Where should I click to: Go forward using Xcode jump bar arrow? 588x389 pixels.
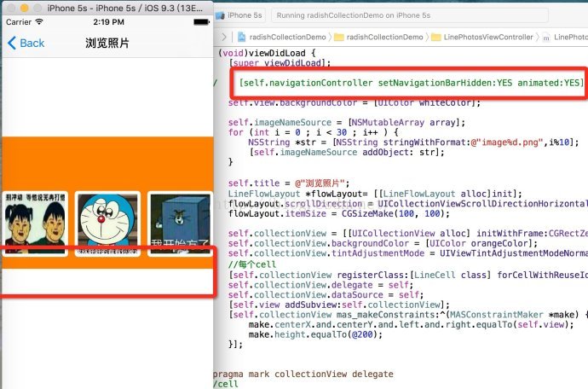tap(224, 37)
